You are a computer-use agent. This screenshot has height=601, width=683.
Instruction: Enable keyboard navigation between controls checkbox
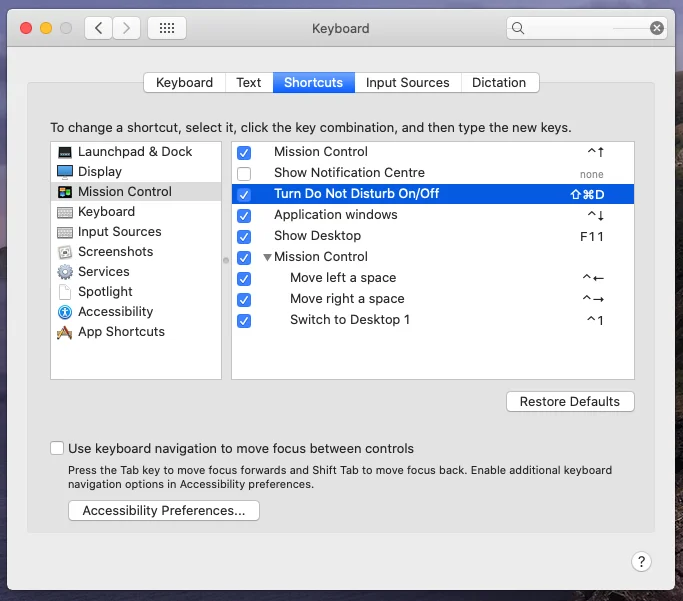(x=57, y=448)
